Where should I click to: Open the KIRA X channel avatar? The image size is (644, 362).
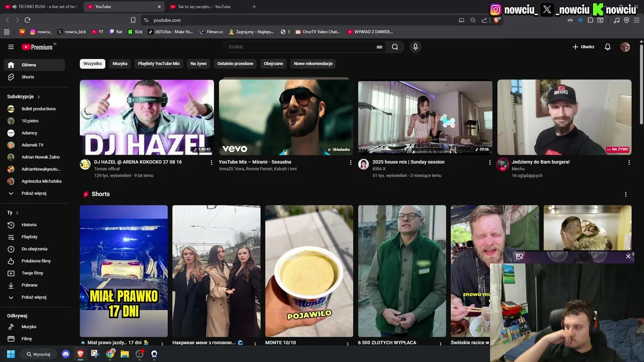[364, 164]
